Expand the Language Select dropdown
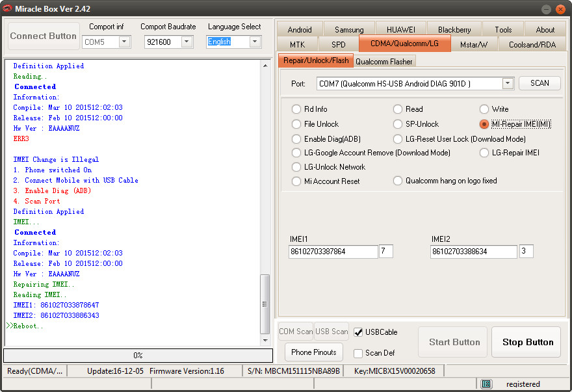Screen dimensions: 572x392 pos(255,42)
